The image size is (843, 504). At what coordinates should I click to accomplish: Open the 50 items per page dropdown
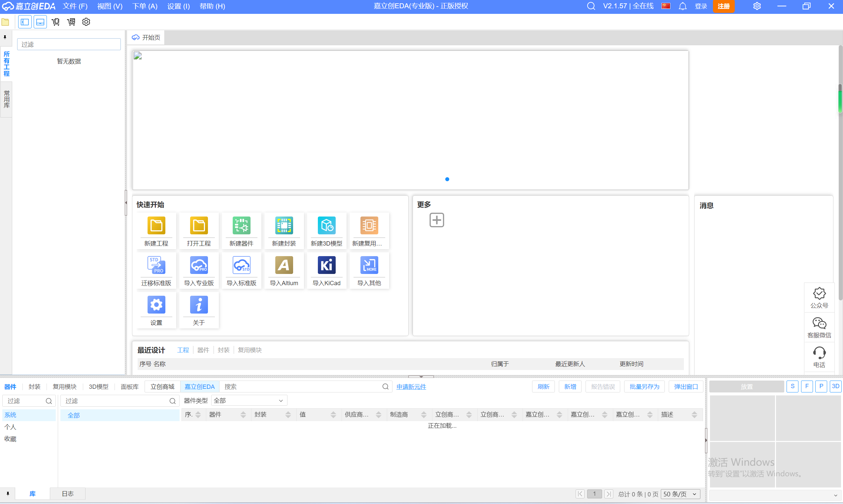[x=680, y=494]
